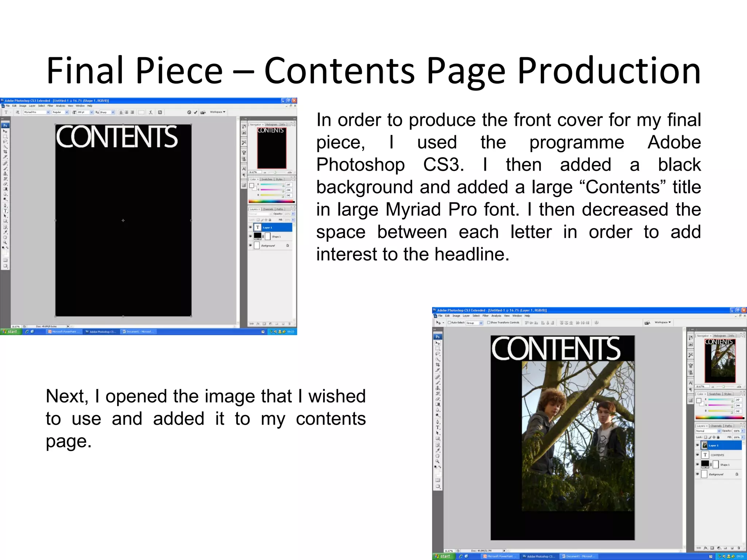The image size is (747, 560).
Task: Open Workspace dropdown in the tree-photo screenshot
Action: [663, 322]
